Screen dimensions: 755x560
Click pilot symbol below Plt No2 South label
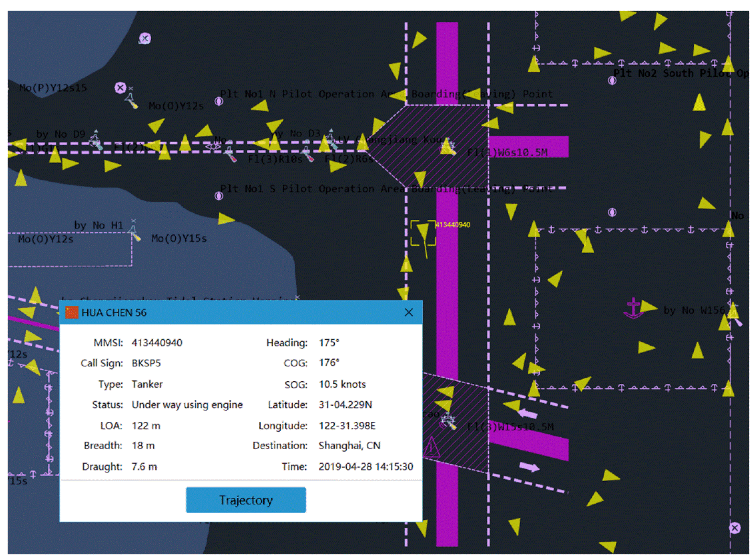pos(612,80)
